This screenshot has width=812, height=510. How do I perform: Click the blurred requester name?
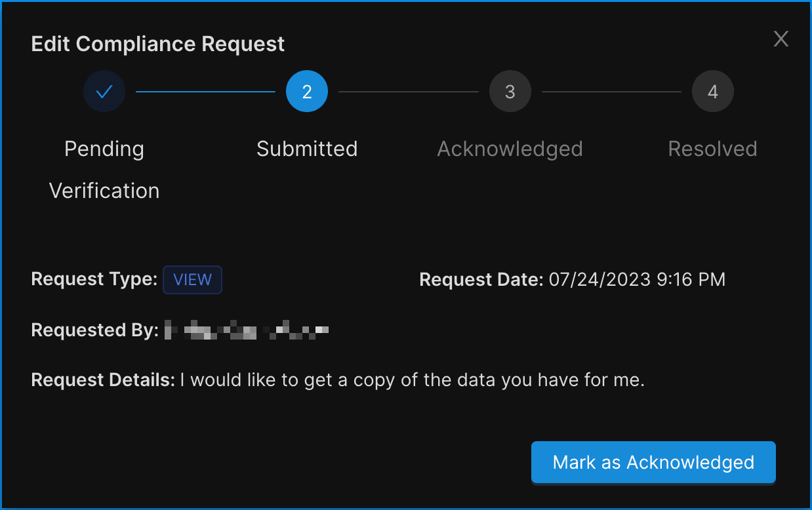click(247, 330)
